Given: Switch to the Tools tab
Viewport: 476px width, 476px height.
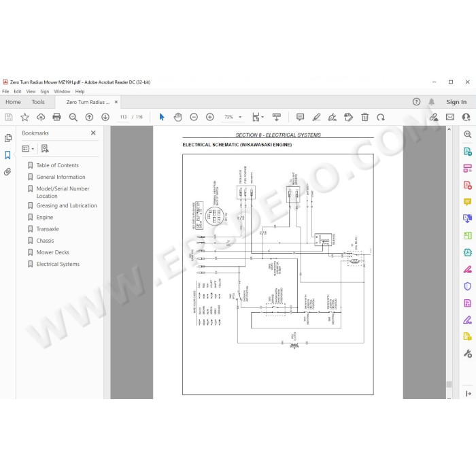Looking at the screenshot, I should (38, 102).
